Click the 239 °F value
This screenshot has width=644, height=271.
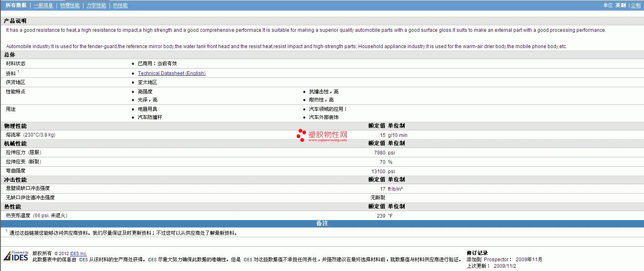385,216
